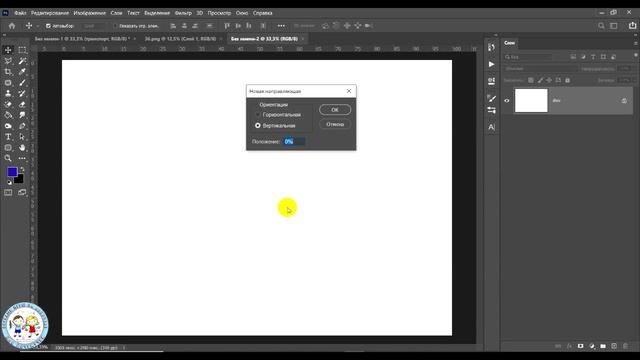Open the Файл menu
The width and height of the screenshot is (640, 360).
[x=20, y=13]
